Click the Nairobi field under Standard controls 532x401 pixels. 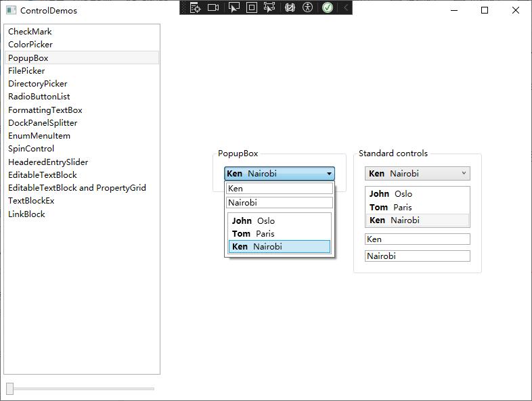[x=417, y=256]
